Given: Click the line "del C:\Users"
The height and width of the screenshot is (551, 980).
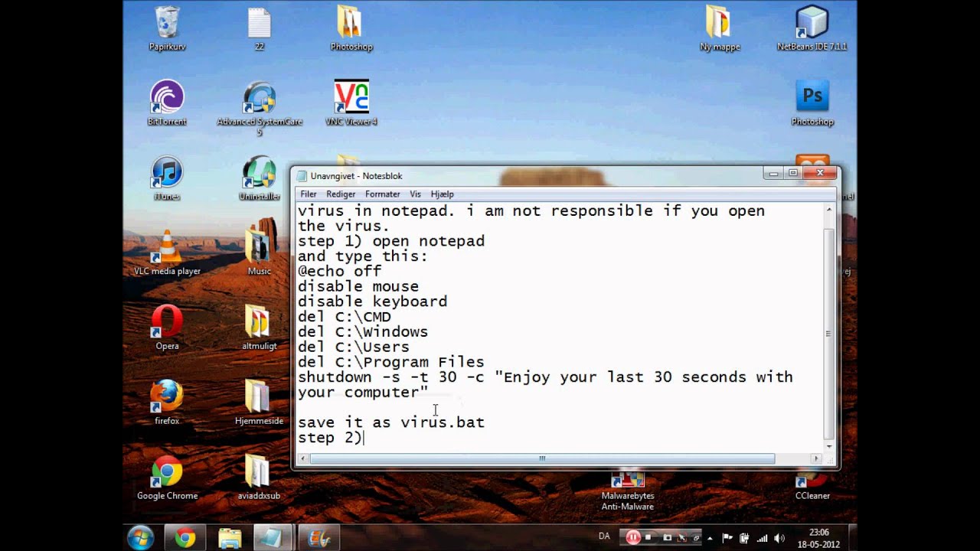Looking at the screenshot, I should click(354, 347).
